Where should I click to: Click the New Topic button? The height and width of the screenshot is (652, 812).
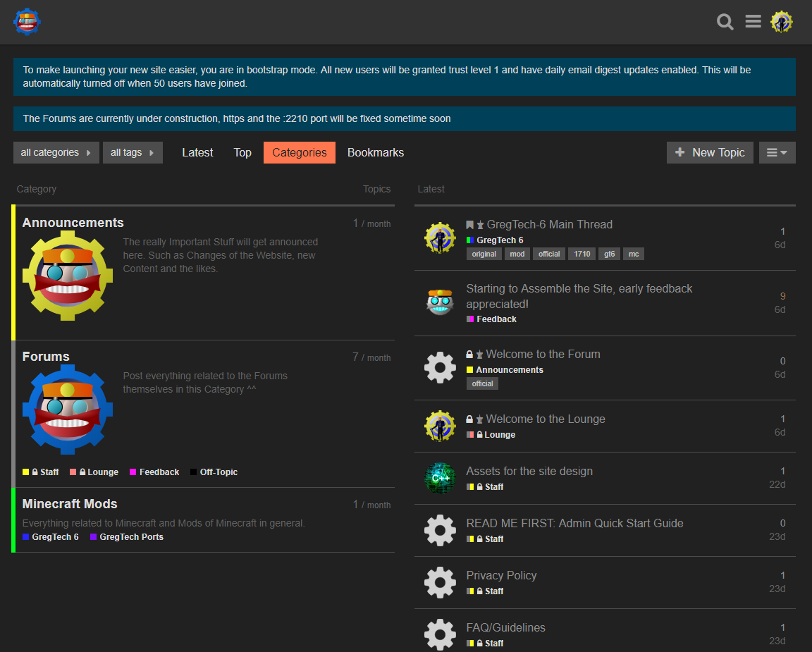[710, 152]
